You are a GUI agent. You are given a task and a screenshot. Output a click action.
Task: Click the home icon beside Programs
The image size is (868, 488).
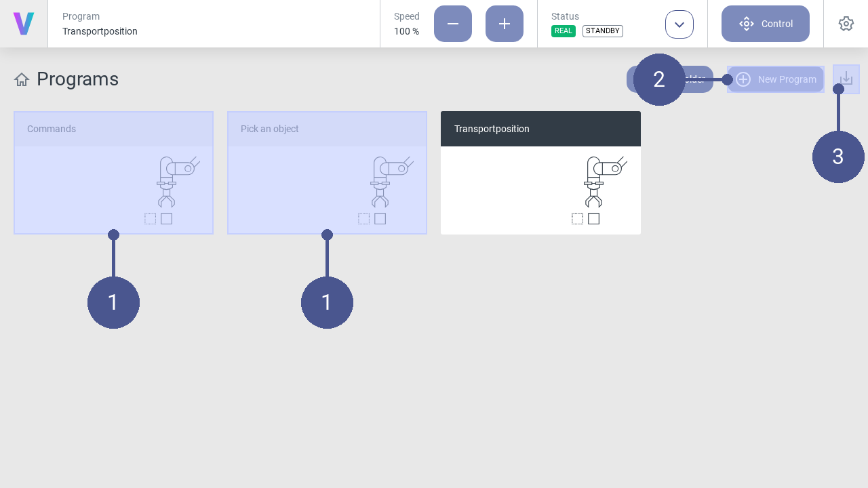tap(22, 79)
